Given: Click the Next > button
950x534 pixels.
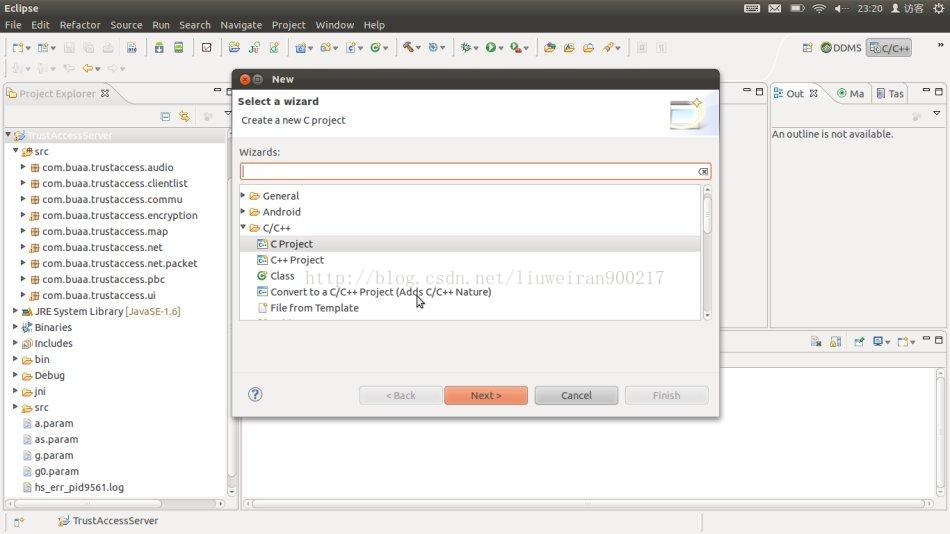Looking at the screenshot, I should point(486,395).
